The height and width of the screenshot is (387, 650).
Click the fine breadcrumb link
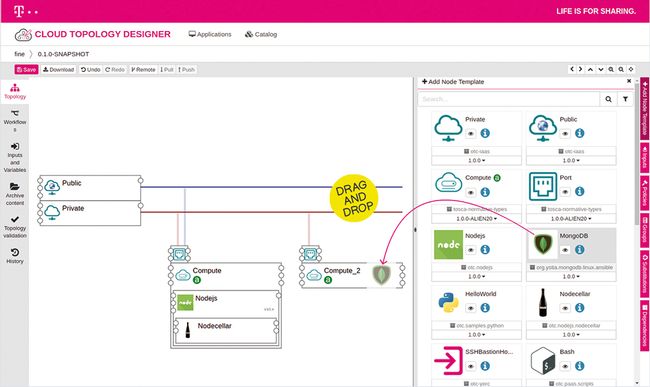click(x=19, y=54)
